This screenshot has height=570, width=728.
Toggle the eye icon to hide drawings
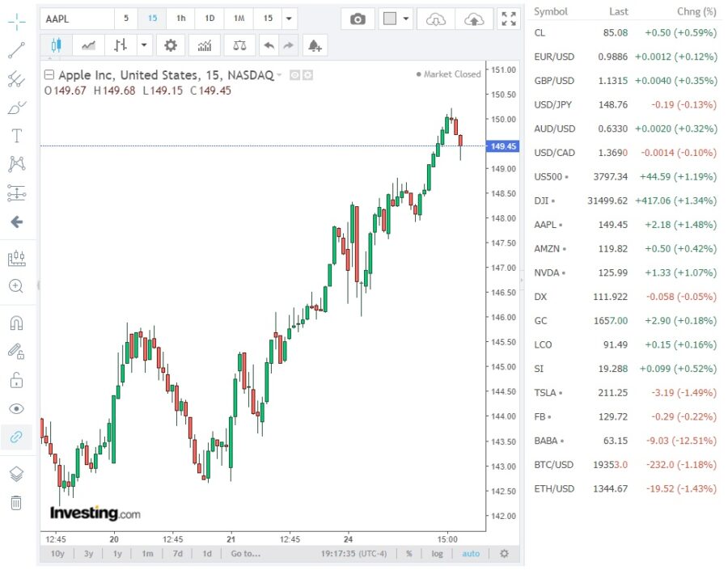[16, 409]
